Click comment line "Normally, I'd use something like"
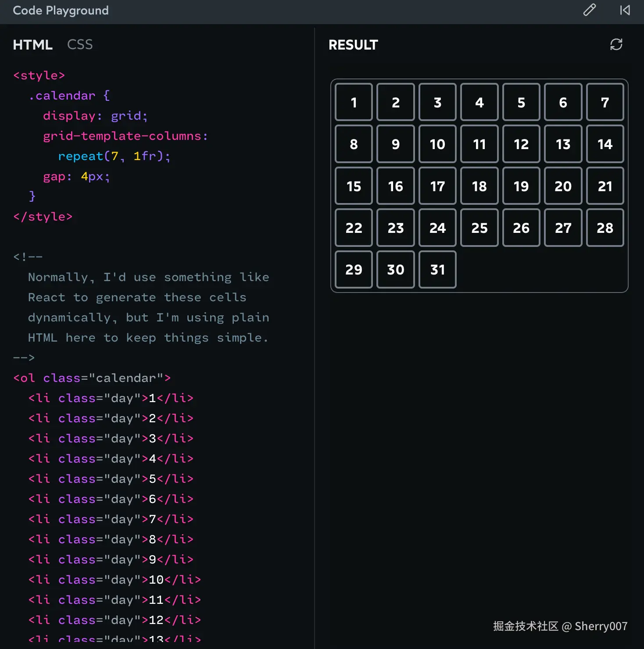 coord(148,277)
